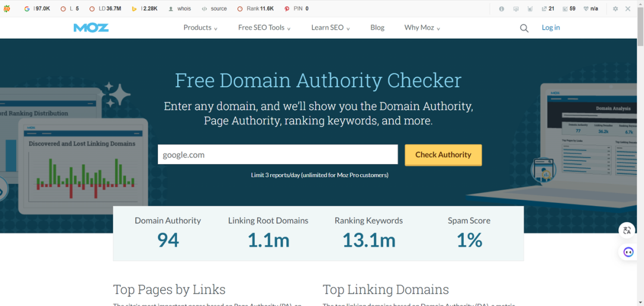Click the Spam Score value 1%
Viewport: 644px width, 306px height.
(x=469, y=240)
